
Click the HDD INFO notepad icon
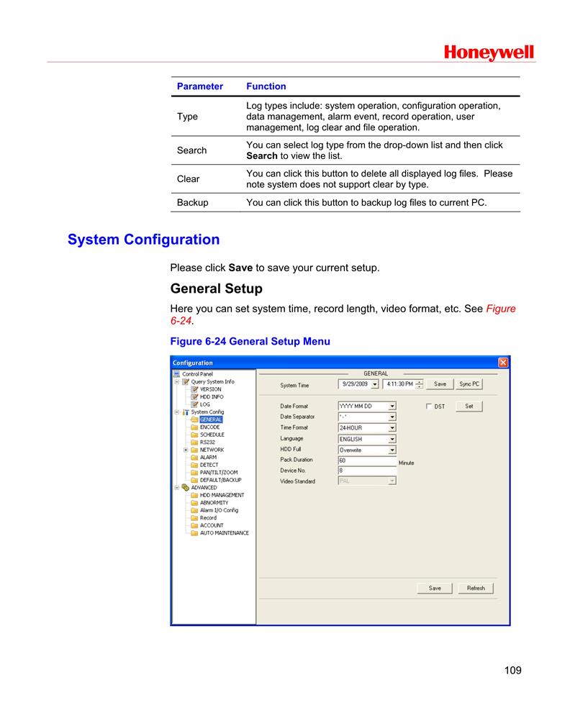[194, 397]
